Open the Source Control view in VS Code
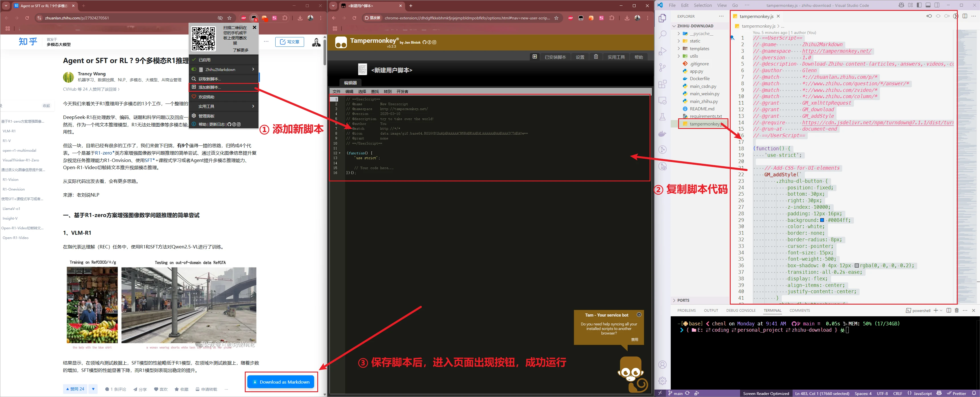The image size is (980, 397). (x=662, y=67)
